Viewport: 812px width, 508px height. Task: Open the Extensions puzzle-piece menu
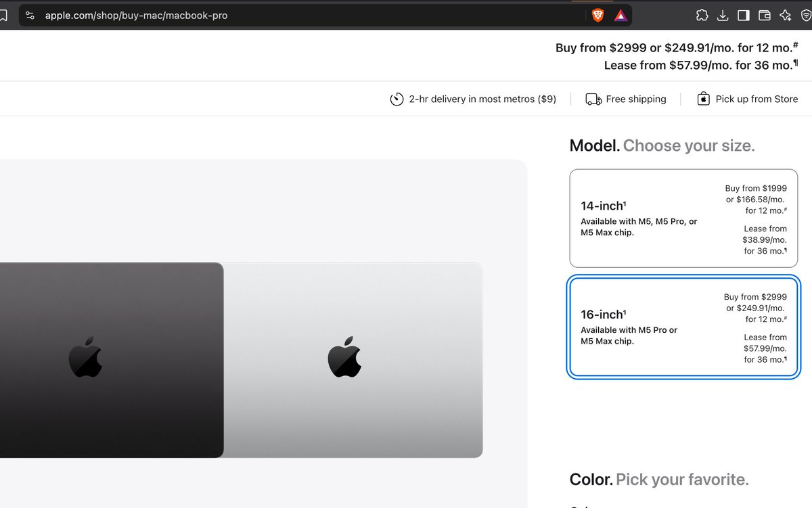pyautogui.click(x=702, y=15)
